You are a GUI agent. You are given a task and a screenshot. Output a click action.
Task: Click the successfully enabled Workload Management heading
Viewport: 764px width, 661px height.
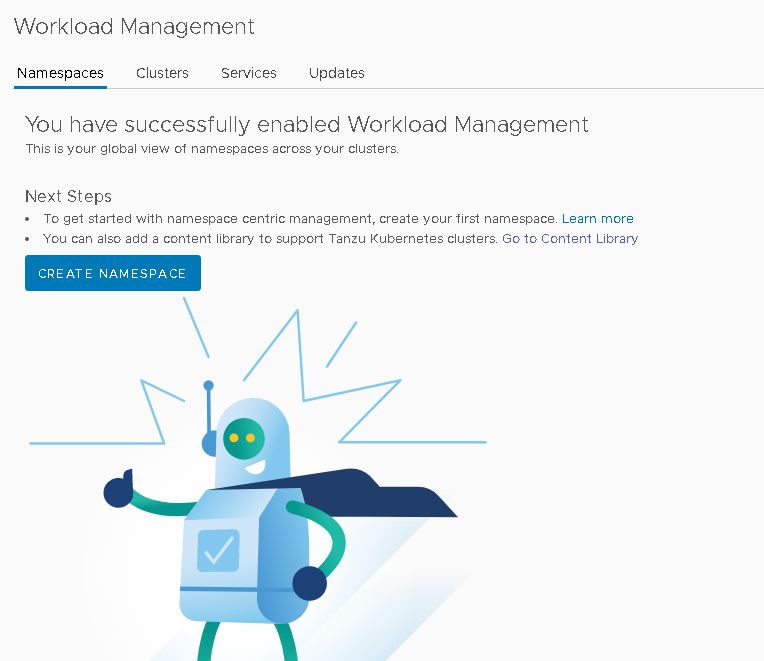pyautogui.click(x=306, y=124)
